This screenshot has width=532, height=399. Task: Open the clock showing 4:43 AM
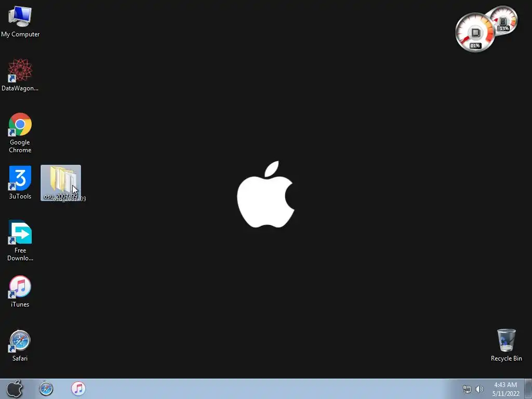point(506,389)
